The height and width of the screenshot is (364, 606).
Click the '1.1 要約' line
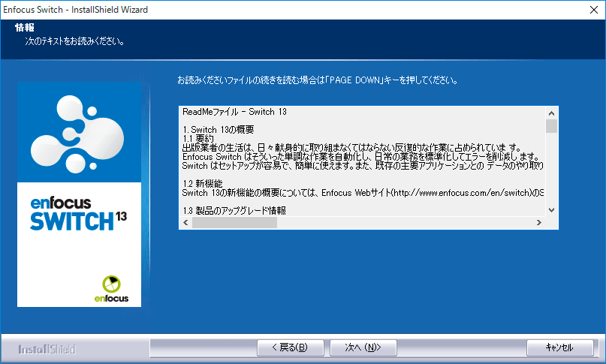[x=198, y=139]
